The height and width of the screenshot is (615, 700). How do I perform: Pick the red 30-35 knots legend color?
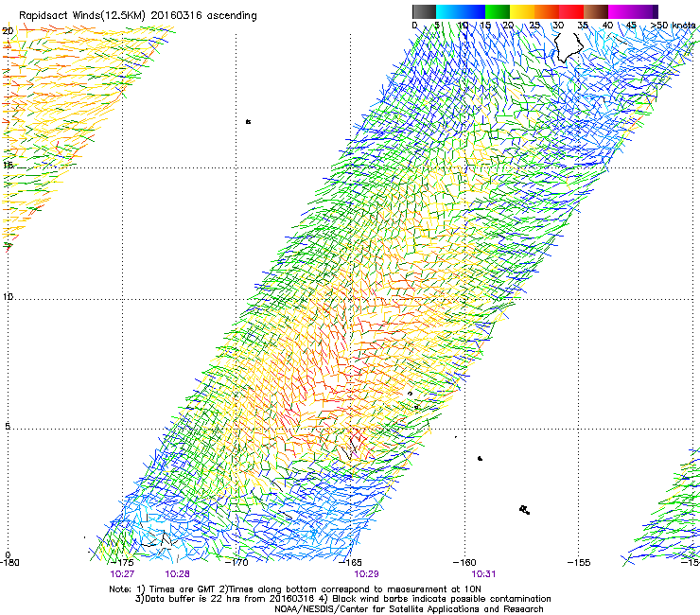pyautogui.click(x=571, y=11)
